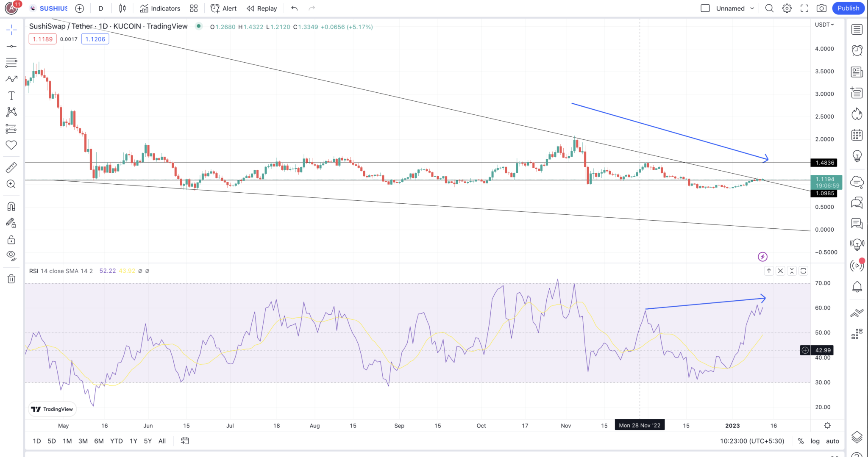Open the Alerts alarm clock panel
The image size is (868, 457).
pos(857,50)
